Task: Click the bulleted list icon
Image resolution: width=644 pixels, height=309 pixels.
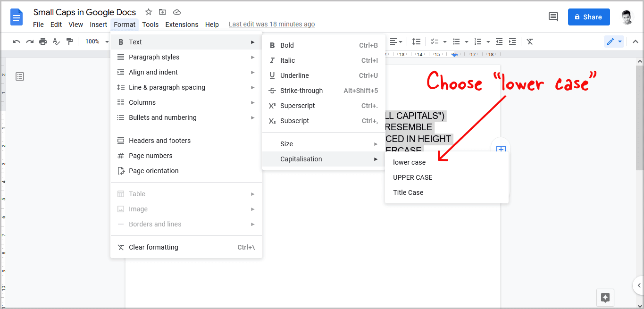Action: (456, 42)
